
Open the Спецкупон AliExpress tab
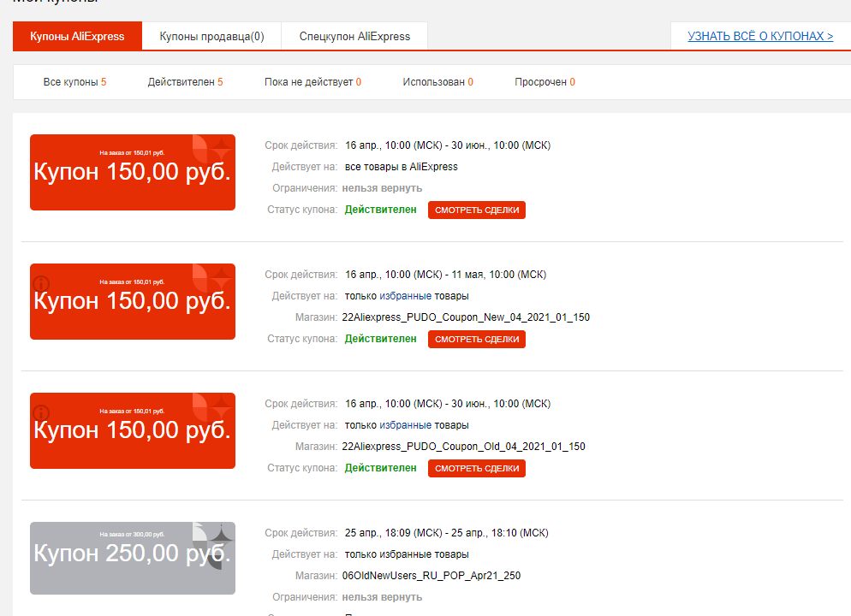tap(354, 36)
